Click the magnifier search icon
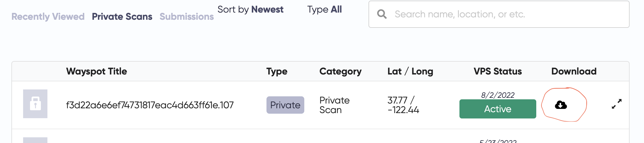This screenshot has width=644, height=143. 382,14
